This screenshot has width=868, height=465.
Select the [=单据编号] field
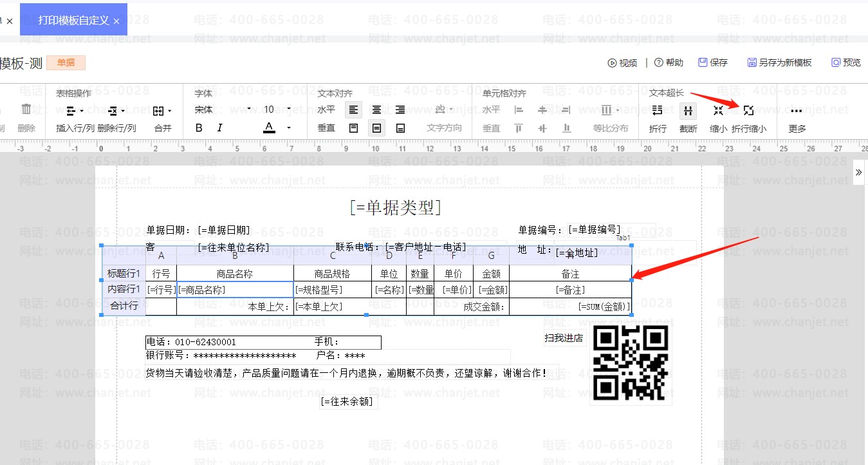(x=595, y=229)
